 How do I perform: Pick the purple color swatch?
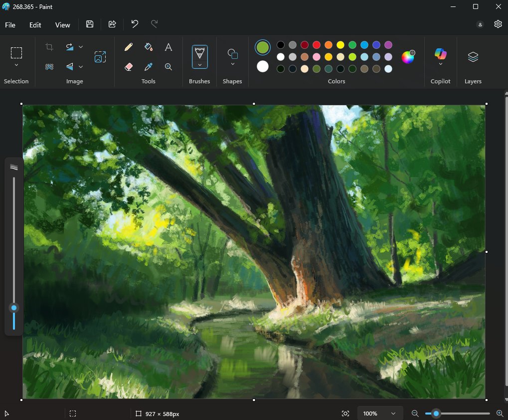(388, 45)
